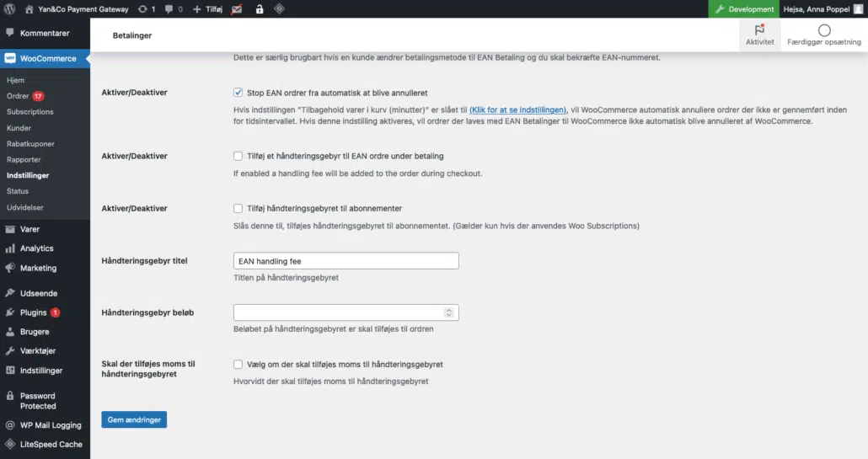This screenshot has height=459, width=868.
Task: Click the Håndteringsgebyr beløb number stepper arrows
Action: click(x=449, y=312)
